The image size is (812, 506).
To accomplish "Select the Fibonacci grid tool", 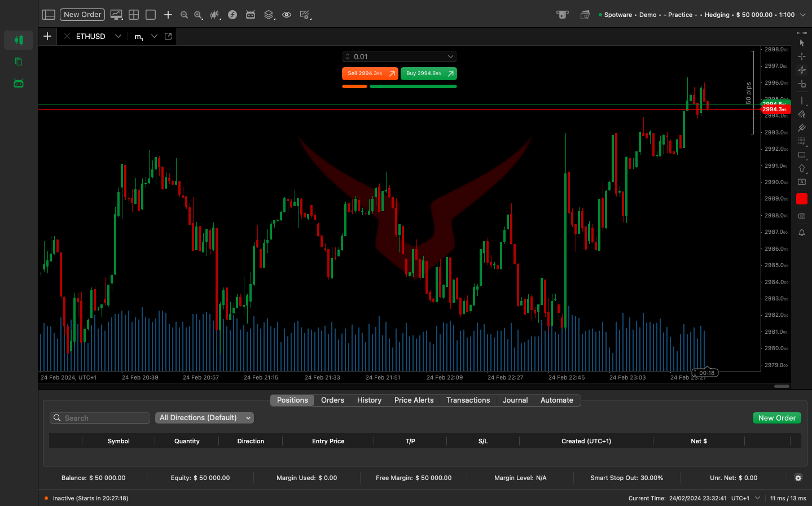I will click(802, 141).
